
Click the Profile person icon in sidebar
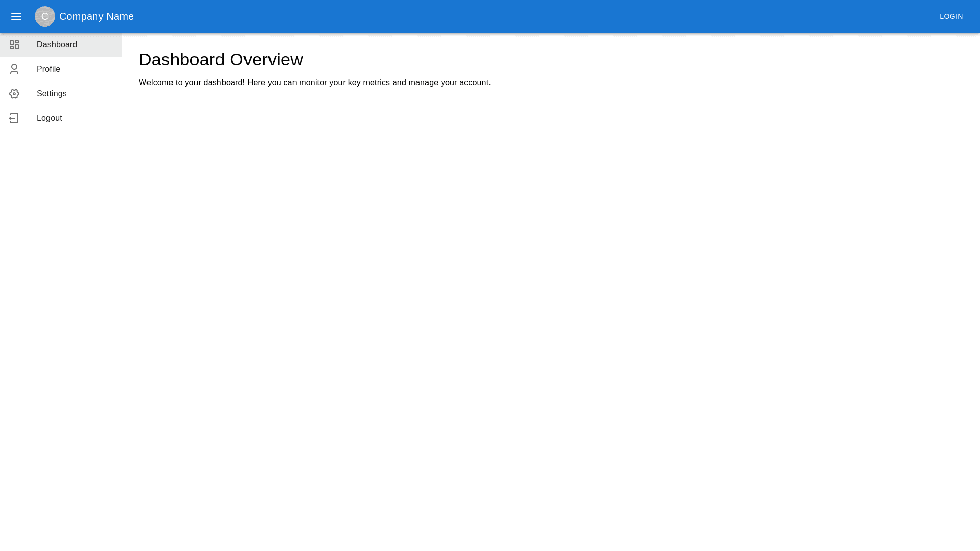pos(14,69)
